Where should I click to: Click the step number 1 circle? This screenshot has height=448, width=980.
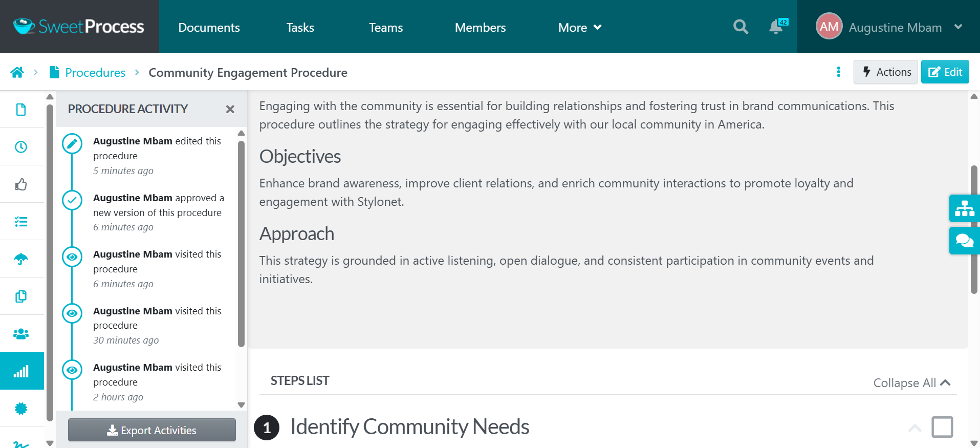click(x=267, y=428)
